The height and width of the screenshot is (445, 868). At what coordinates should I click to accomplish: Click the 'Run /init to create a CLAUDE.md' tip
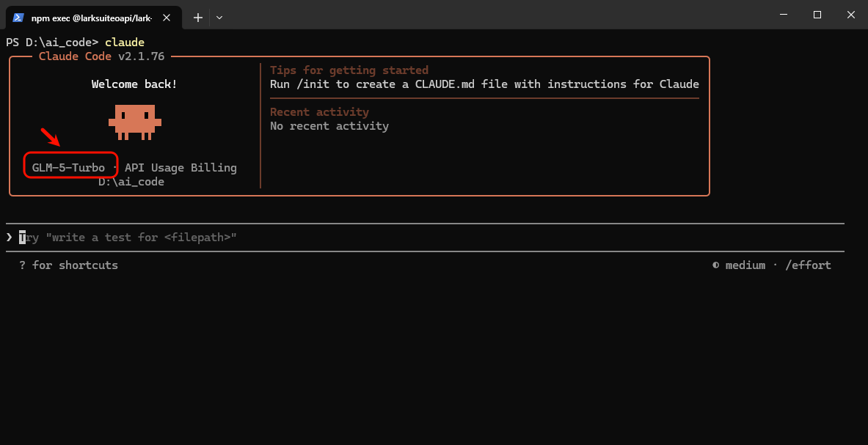point(484,84)
